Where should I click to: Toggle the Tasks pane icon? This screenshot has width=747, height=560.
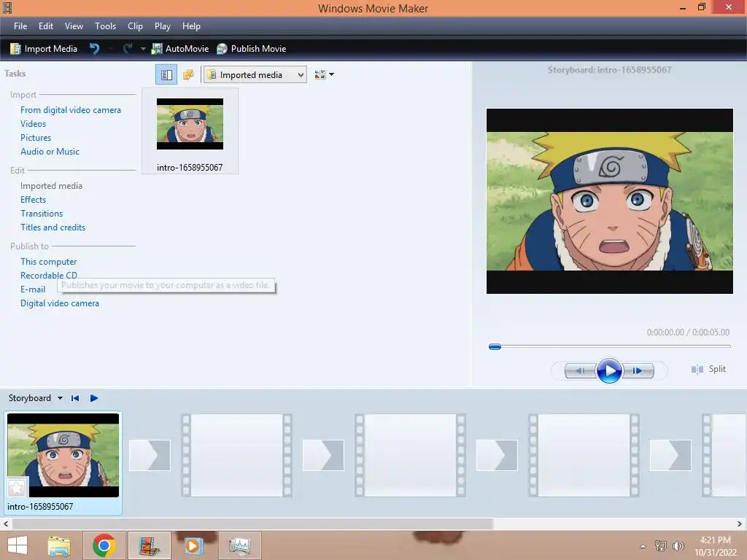click(166, 75)
